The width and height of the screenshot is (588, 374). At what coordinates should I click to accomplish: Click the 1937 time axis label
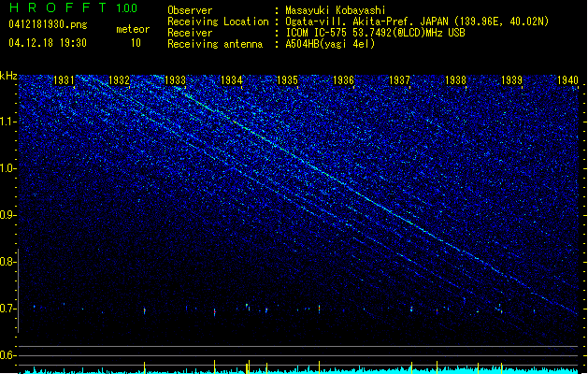tap(400, 80)
